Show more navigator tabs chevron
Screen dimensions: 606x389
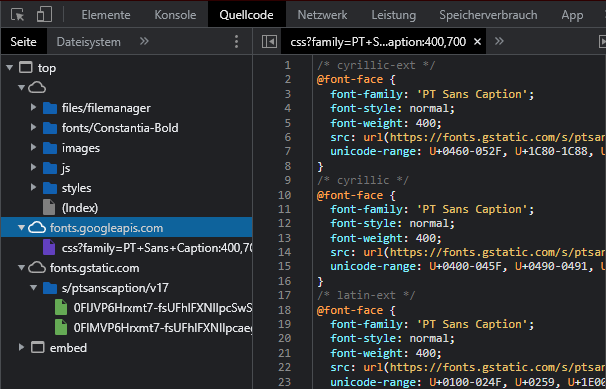point(144,41)
